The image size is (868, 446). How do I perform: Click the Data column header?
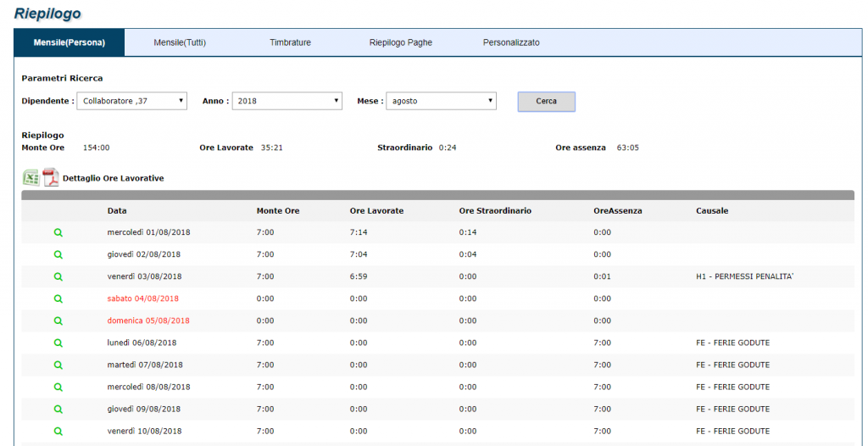click(x=117, y=211)
